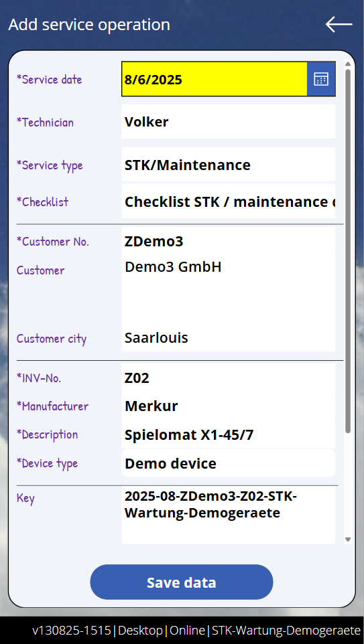Click the *Checklist label

42,202
